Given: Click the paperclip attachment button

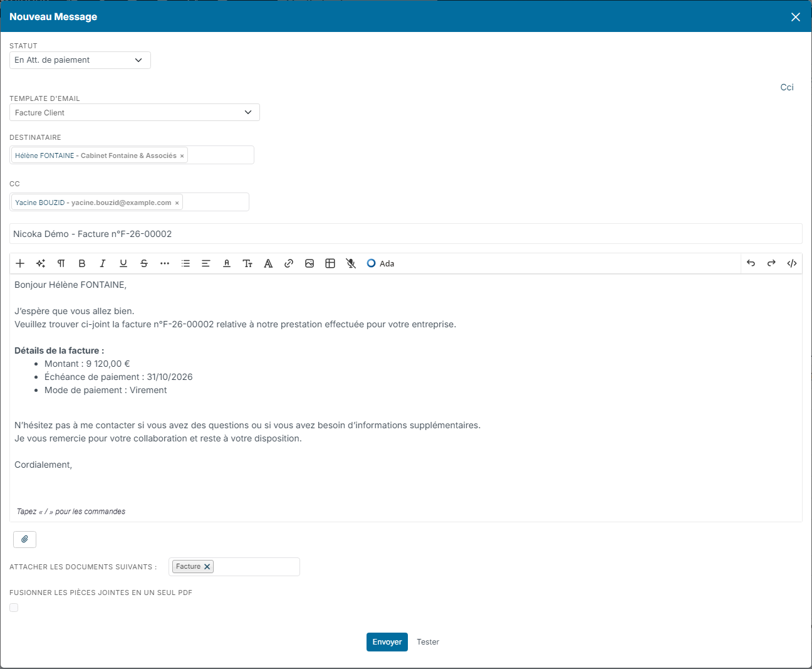Looking at the screenshot, I should pos(24,539).
